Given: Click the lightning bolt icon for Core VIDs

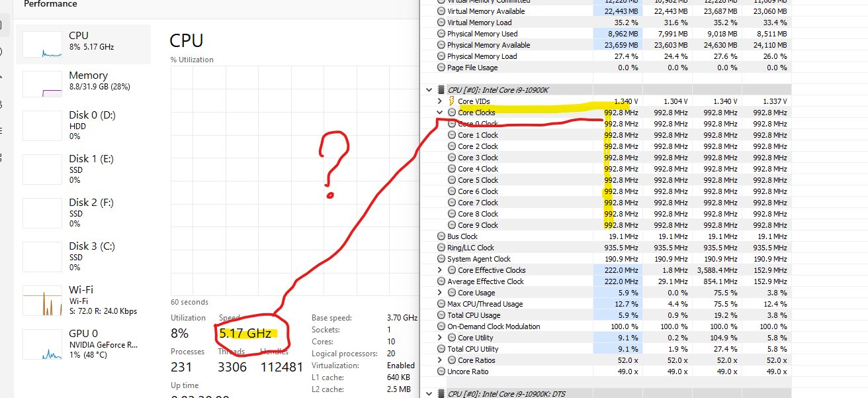Looking at the screenshot, I should tap(452, 101).
